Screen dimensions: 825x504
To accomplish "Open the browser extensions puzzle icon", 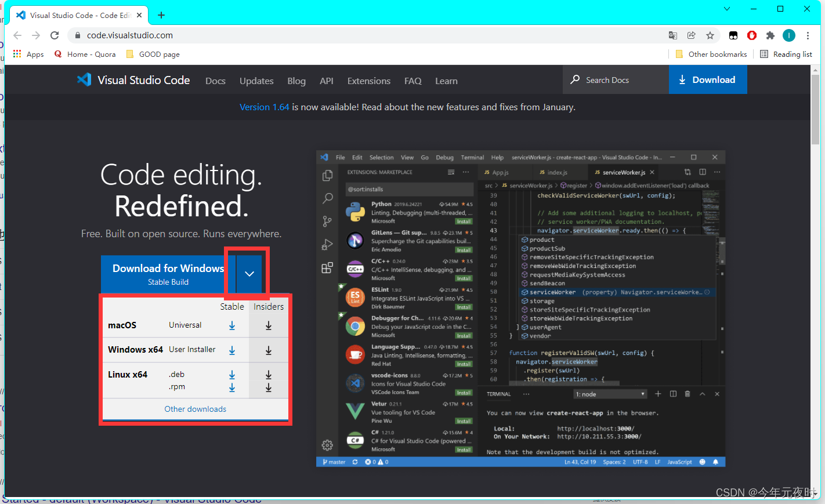I will pyautogui.click(x=770, y=35).
